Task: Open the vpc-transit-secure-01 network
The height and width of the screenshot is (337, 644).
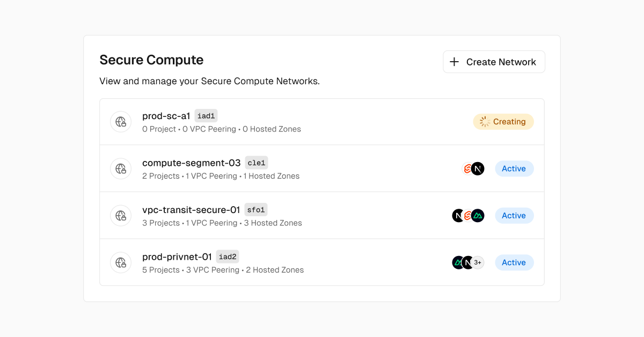Action: (x=191, y=210)
